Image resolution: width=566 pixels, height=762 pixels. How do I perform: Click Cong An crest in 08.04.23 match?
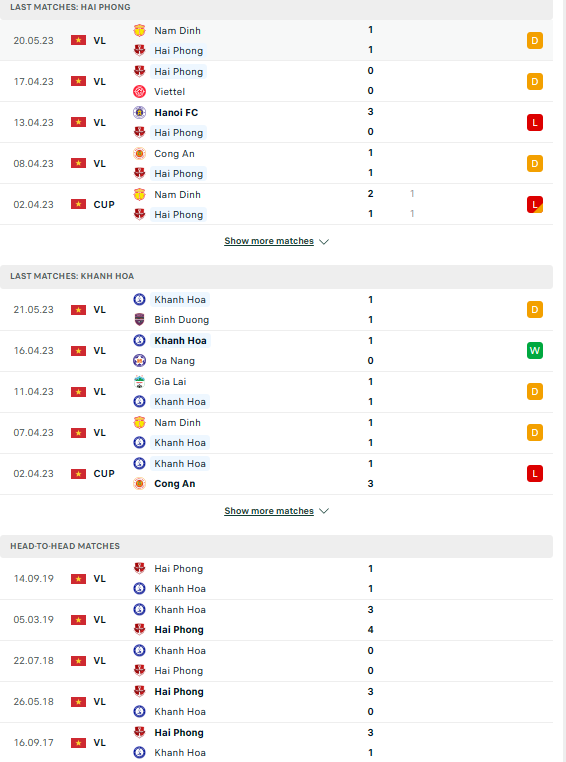[x=139, y=154]
